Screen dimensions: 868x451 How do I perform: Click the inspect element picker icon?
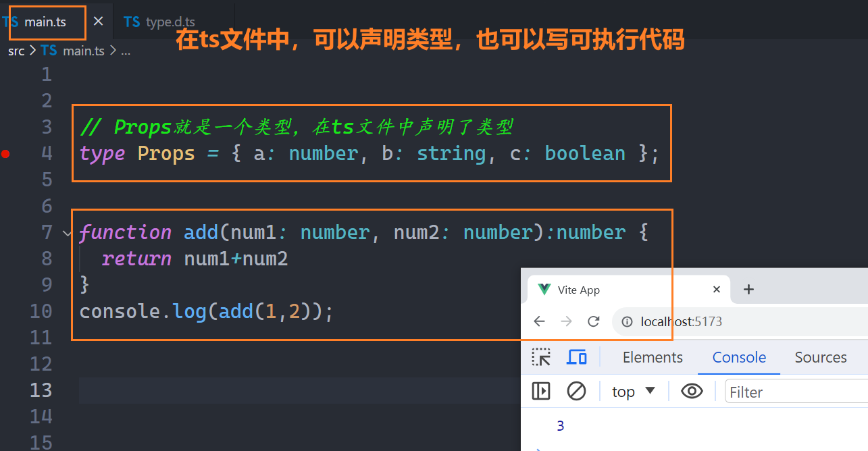pyautogui.click(x=541, y=357)
